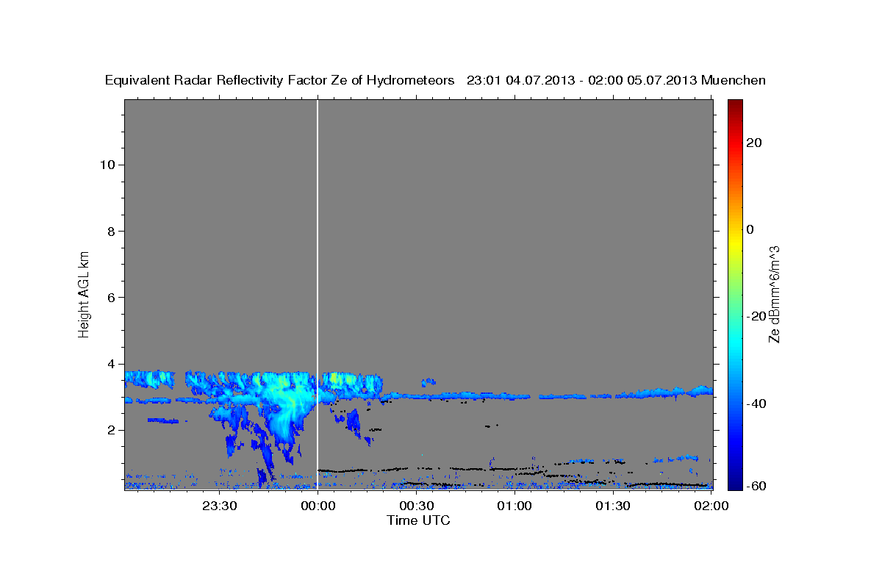Click the height tick label 4
This screenshot has height=588, width=882.
click(x=110, y=364)
